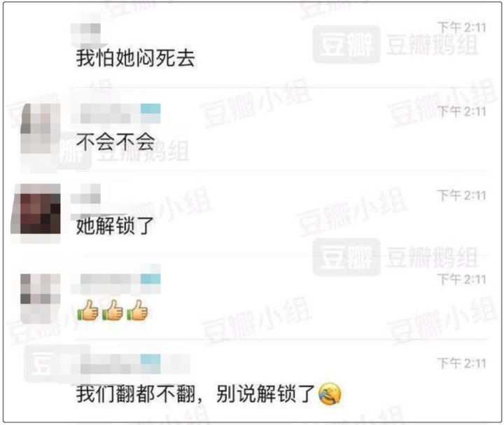Select the message "我们翻都不翻，别说解锁了"
Viewport: 504px width, 425px height.
click(195, 393)
